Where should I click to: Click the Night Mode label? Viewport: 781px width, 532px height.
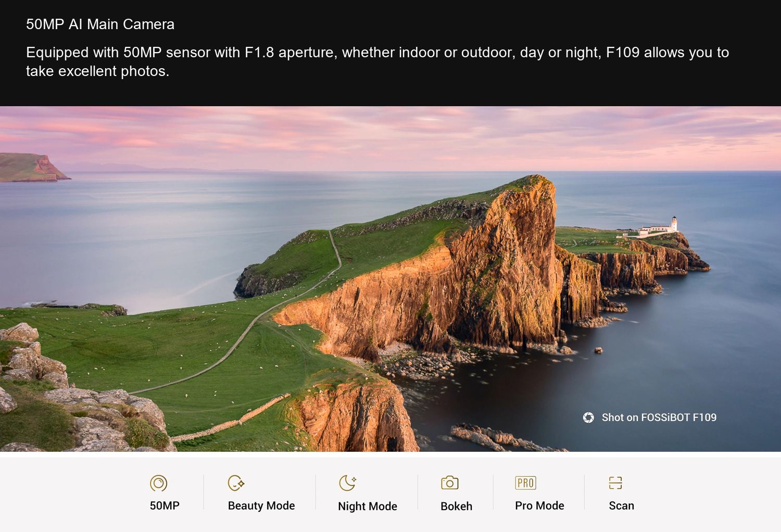(x=368, y=506)
